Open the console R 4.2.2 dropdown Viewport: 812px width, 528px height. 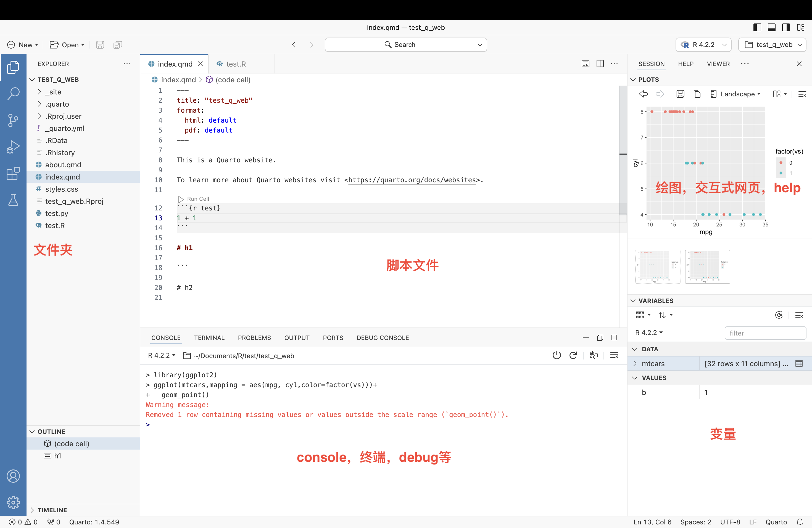(x=162, y=355)
